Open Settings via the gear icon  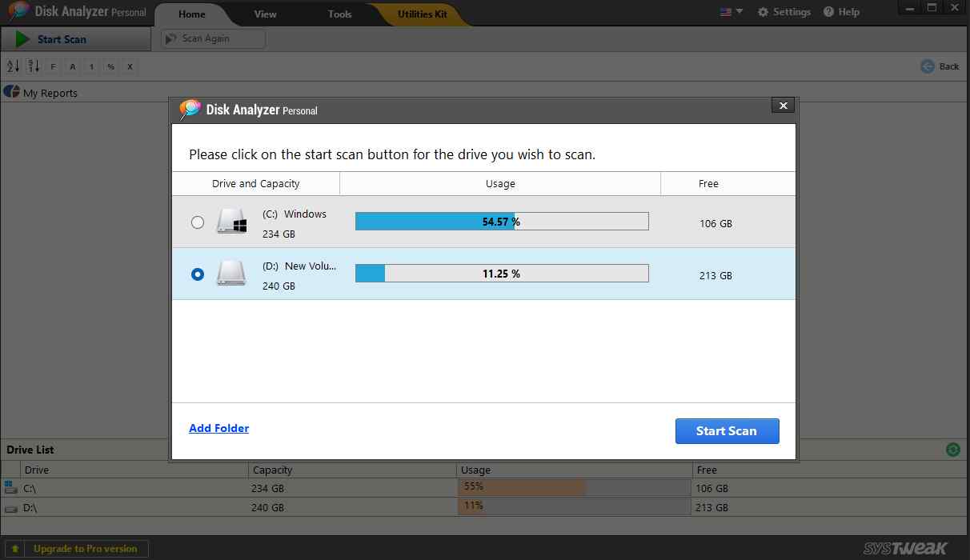click(784, 11)
